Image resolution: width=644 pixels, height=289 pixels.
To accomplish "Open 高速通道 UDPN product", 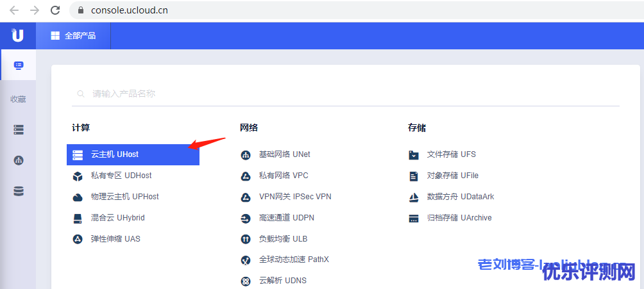I will pyautogui.click(x=287, y=218).
